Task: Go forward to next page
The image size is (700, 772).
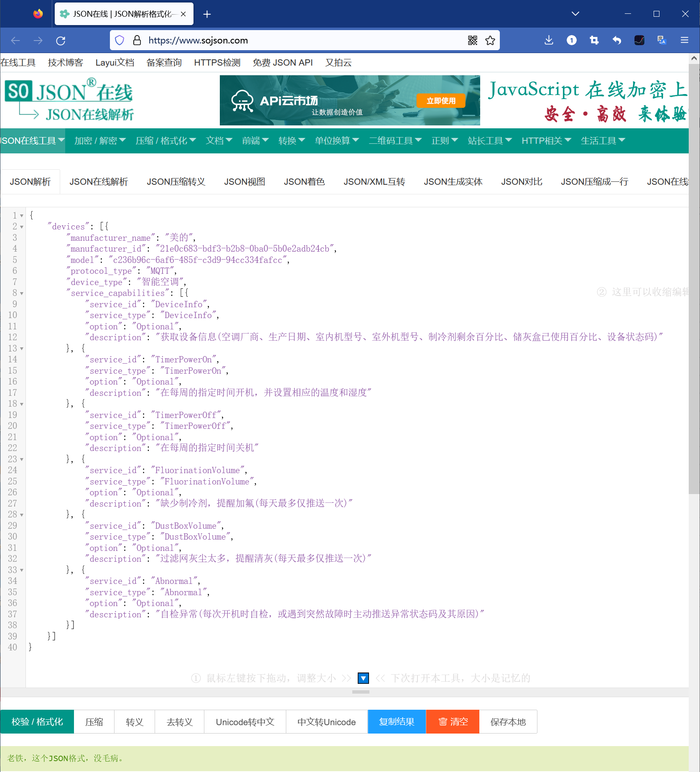Action: (x=38, y=41)
